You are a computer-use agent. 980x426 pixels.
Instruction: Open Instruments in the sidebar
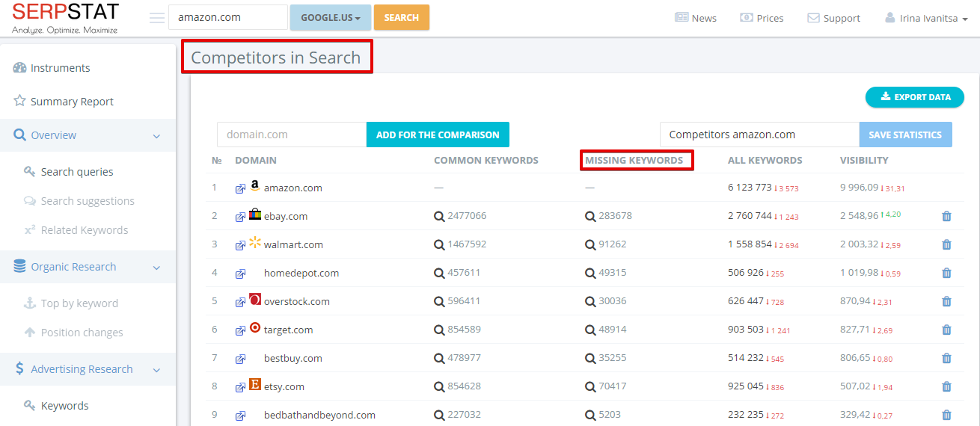click(52, 68)
